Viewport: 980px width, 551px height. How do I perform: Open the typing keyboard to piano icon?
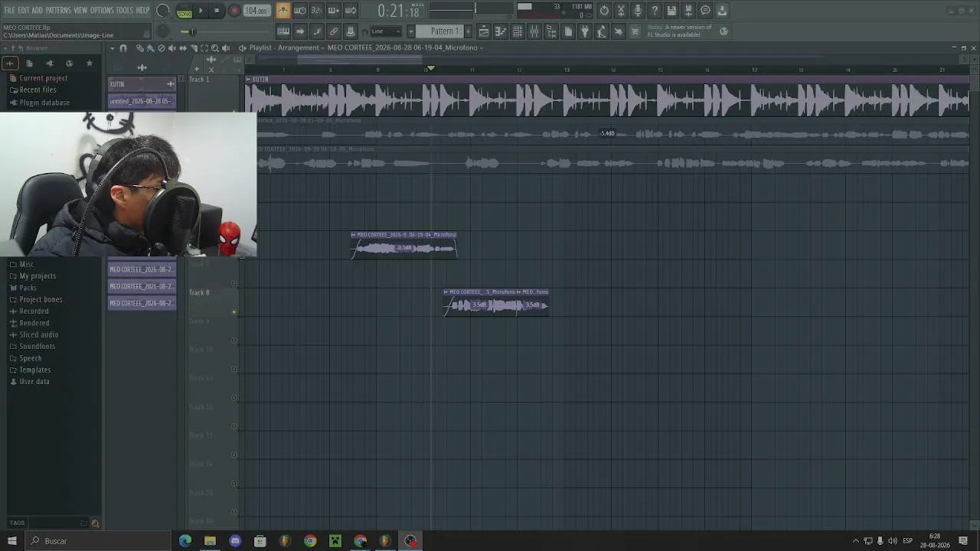(x=283, y=31)
